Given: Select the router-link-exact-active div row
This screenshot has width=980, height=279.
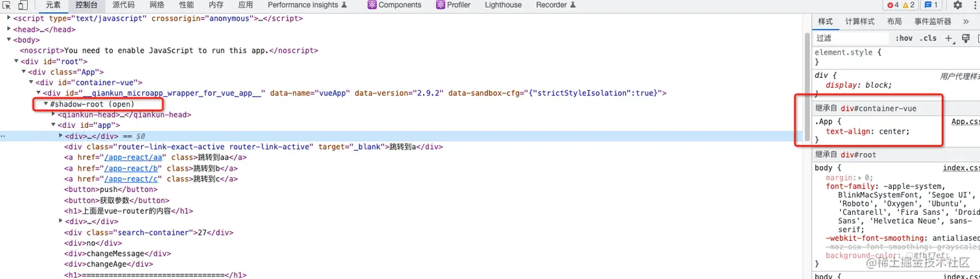Looking at the screenshot, I should click(x=253, y=147).
